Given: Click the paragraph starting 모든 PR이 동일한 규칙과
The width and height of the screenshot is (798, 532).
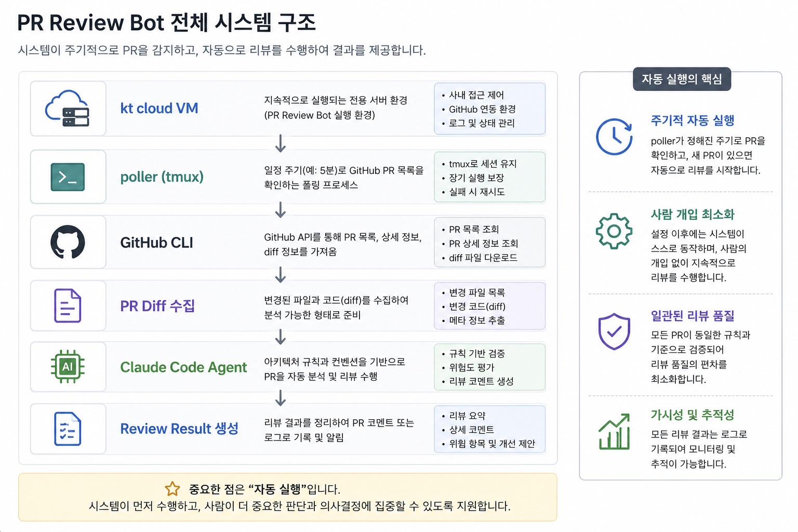Looking at the screenshot, I should (x=700, y=357).
